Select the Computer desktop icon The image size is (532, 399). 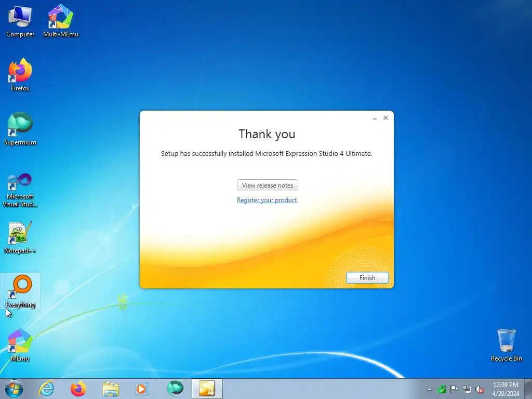tap(20, 21)
